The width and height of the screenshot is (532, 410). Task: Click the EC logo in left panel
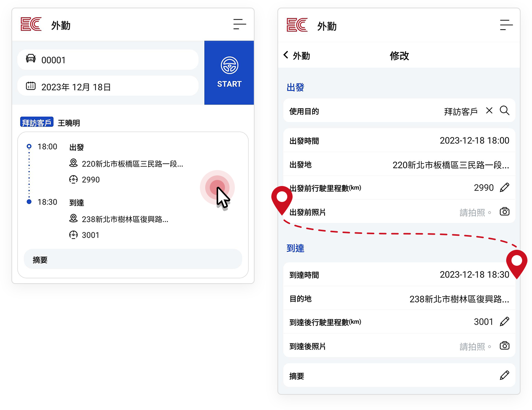pos(31,24)
